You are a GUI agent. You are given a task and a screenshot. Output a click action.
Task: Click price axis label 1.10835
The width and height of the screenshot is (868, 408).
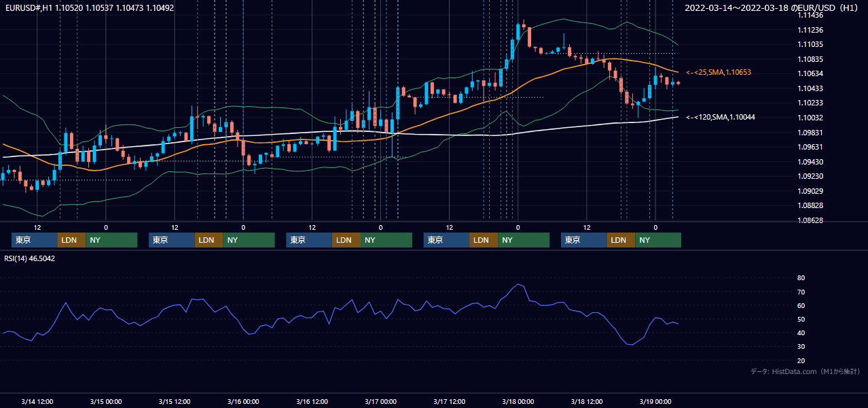click(810, 59)
